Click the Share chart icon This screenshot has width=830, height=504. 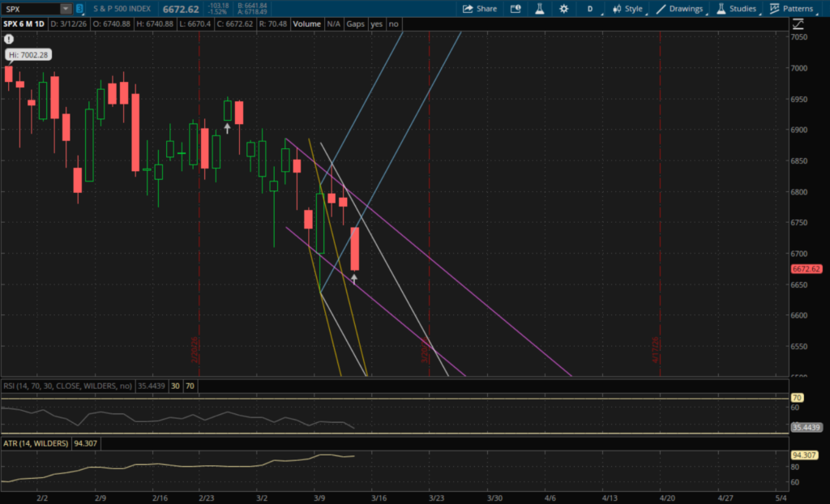pyautogui.click(x=479, y=9)
